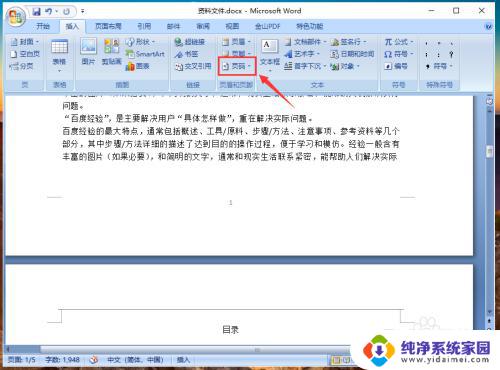Screen dimensions: 500x370
Task: Insert a 书签 (Bookmark)
Action: pyautogui.click(x=187, y=54)
